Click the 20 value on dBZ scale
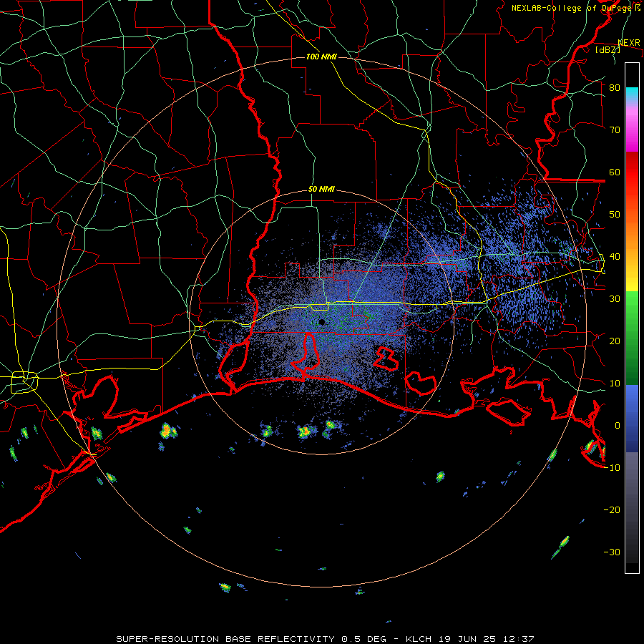Image resolution: width=644 pixels, height=644 pixels. (615, 341)
